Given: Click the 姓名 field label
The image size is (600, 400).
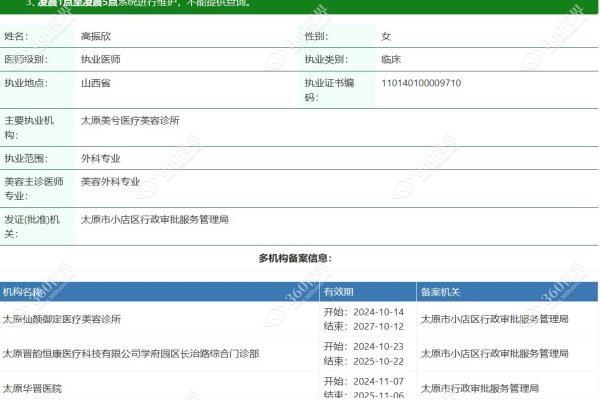Looking at the screenshot, I should [x=16, y=36].
